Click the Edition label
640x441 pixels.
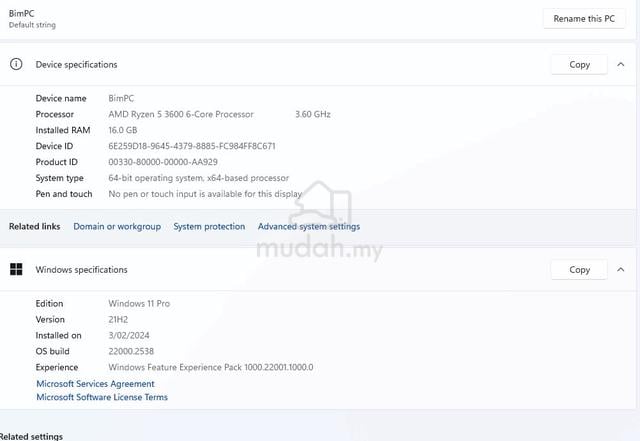49,303
